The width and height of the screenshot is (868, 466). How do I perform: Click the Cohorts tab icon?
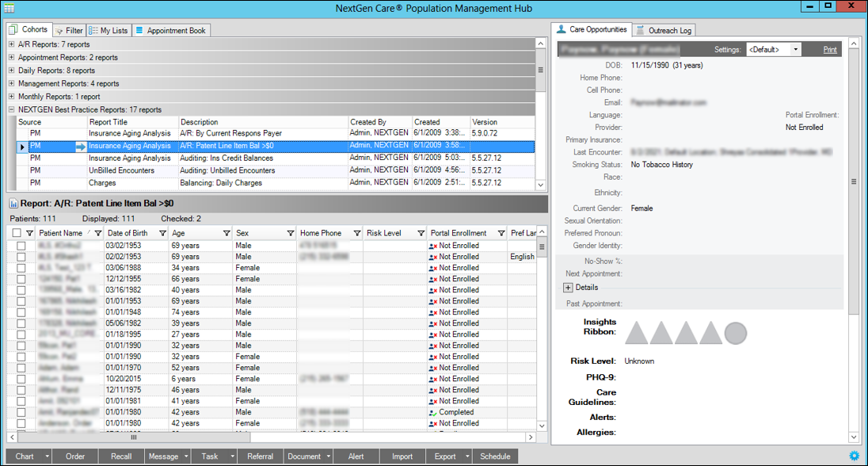coord(13,29)
